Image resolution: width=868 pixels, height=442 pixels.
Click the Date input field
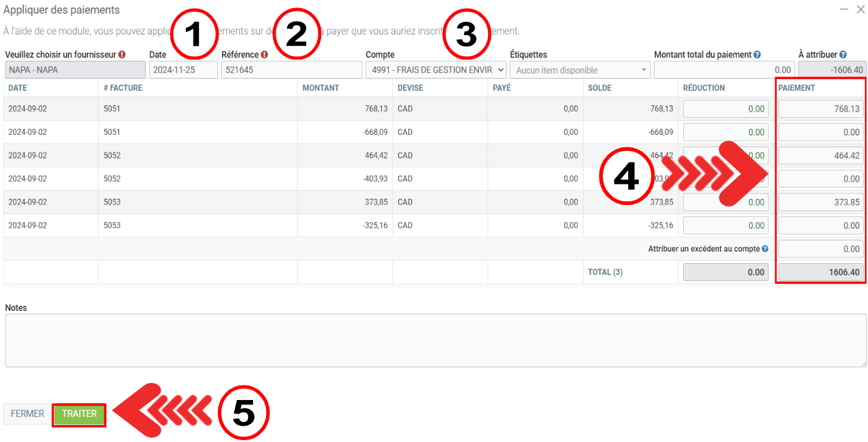tap(183, 70)
